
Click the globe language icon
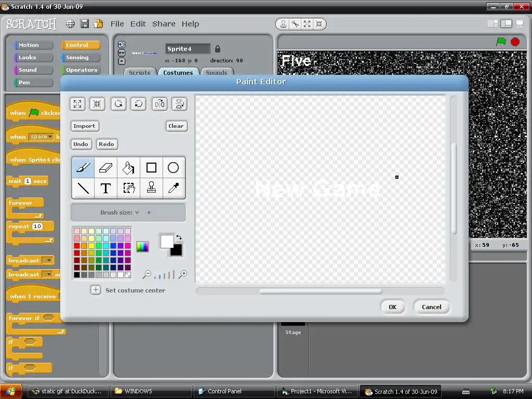coord(70,24)
